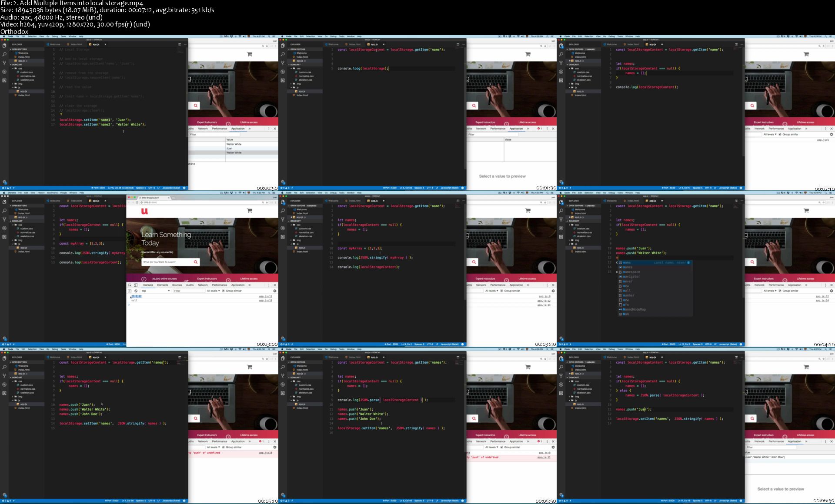Click the Chrome reload button beside 127.0.0.1

tap(137, 202)
